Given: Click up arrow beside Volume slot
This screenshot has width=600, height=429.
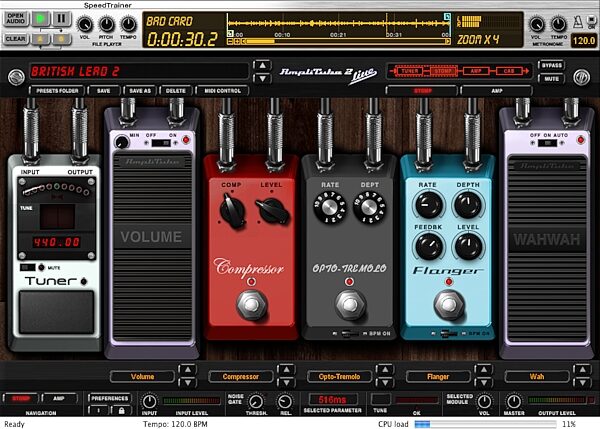Looking at the screenshot, I should pyautogui.click(x=188, y=370).
